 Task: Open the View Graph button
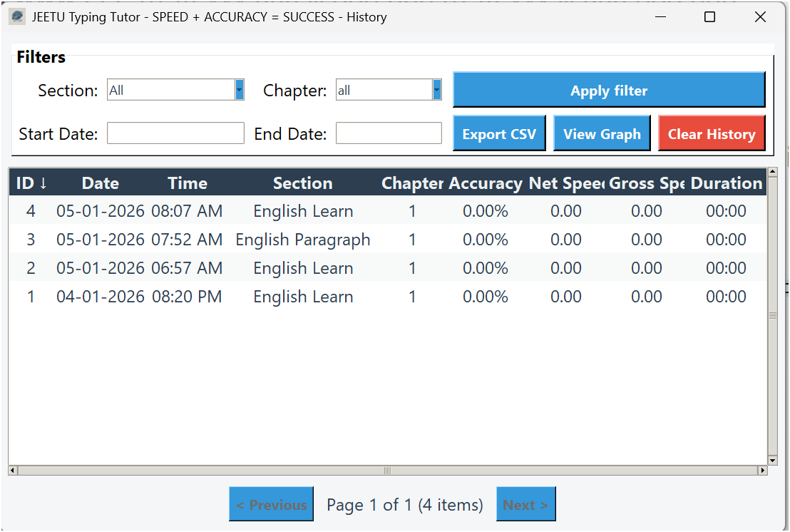coord(602,134)
